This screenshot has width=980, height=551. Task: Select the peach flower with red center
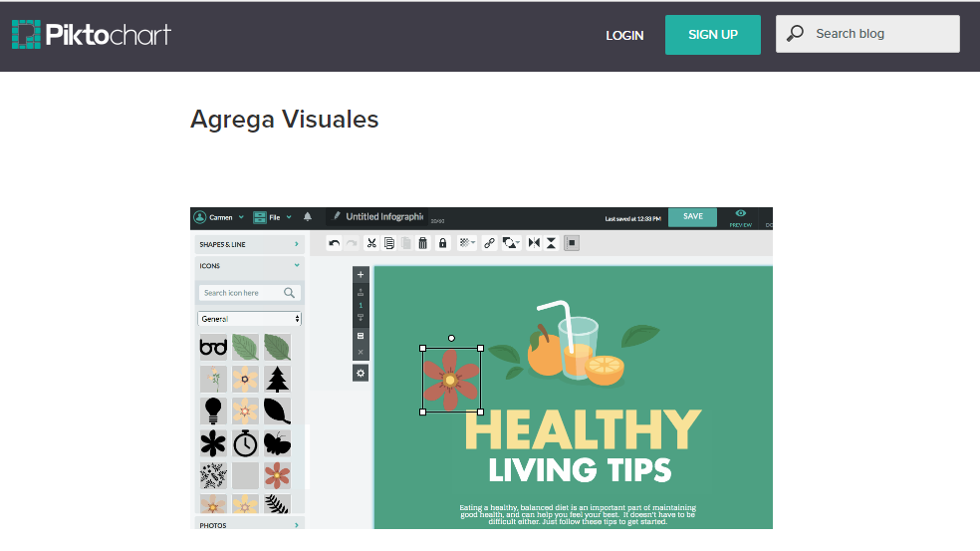pos(245,411)
